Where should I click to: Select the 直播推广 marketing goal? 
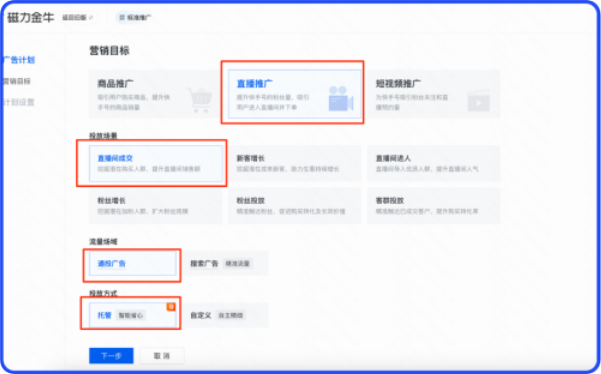(x=295, y=94)
